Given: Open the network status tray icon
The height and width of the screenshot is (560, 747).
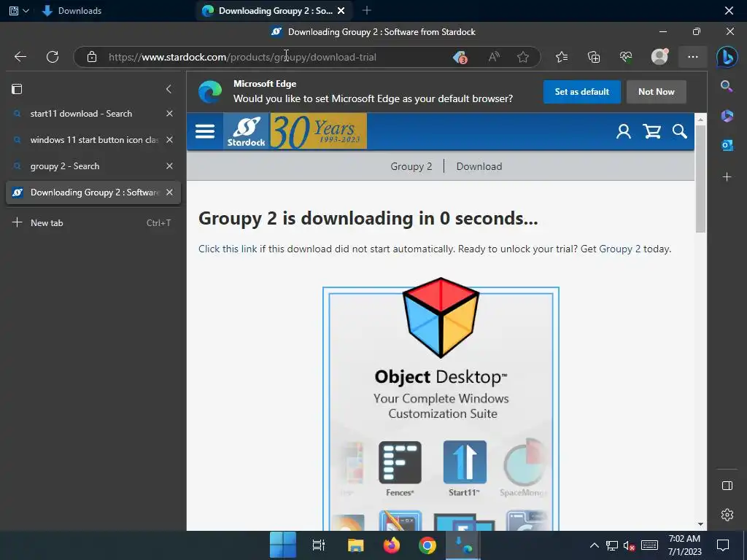Looking at the screenshot, I should click(612, 545).
